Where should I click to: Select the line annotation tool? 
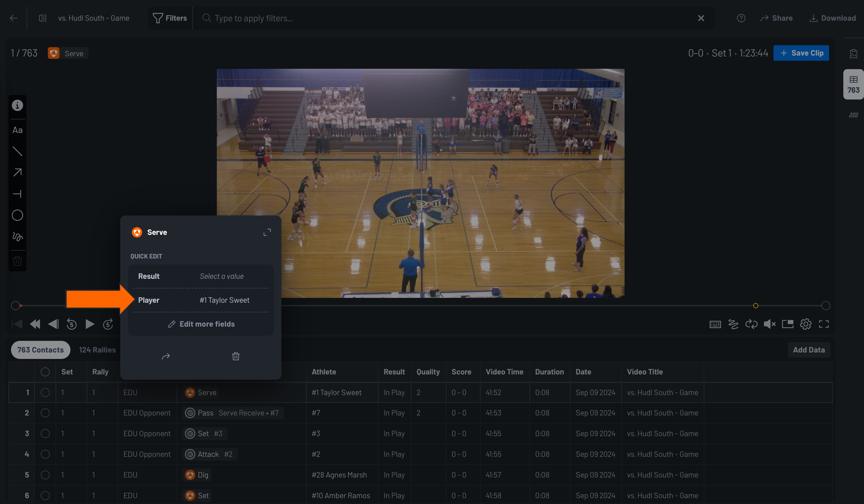[17, 152]
